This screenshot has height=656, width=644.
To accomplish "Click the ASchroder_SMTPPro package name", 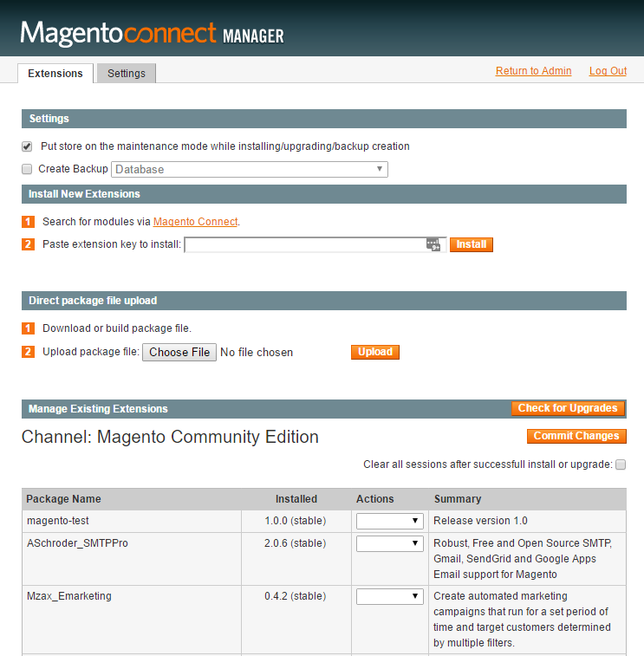I will 77,543.
